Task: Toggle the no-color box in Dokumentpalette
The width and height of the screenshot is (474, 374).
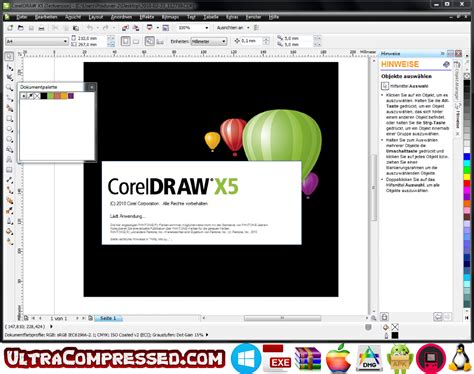Action: click(x=37, y=96)
